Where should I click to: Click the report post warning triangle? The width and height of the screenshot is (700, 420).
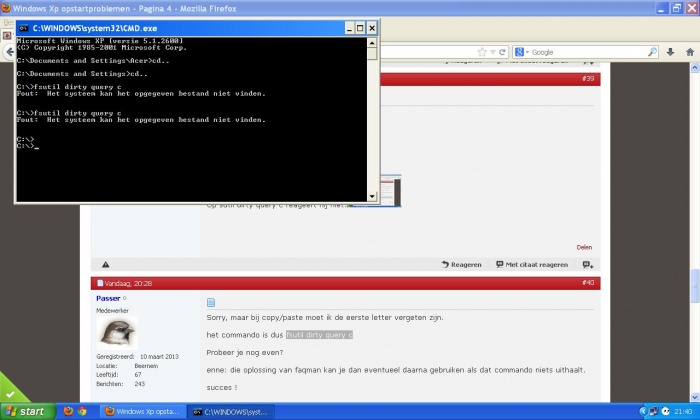click(105, 265)
